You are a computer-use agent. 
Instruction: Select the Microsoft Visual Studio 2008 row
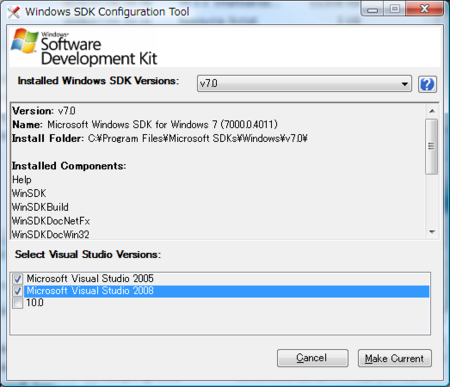coord(226,291)
